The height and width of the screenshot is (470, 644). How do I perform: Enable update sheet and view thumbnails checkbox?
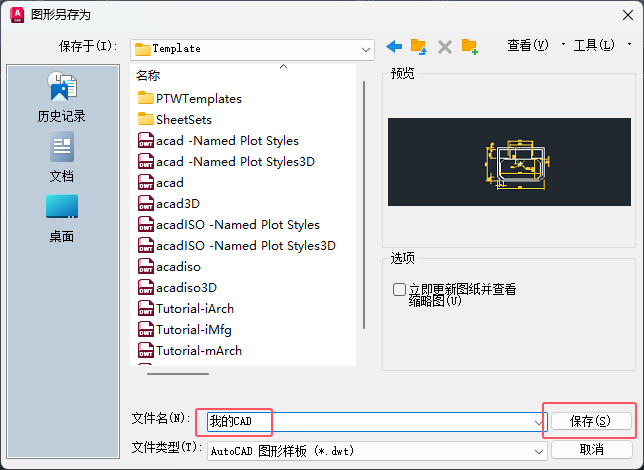pos(399,290)
